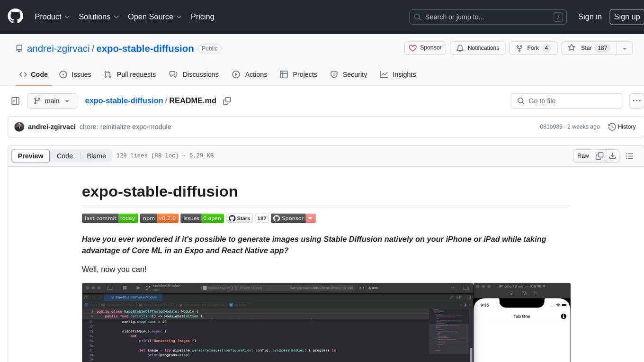Switch to the Issues tab

[75, 74]
